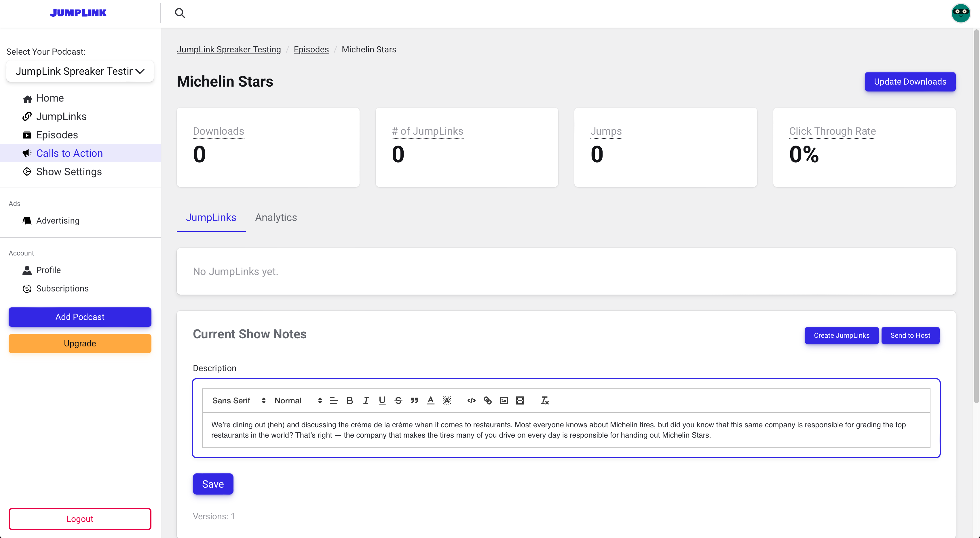Image resolution: width=980 pixels, height=538 pixels.
Task: Click the Create JumpLinks button
Action: [x=842, y=335]
